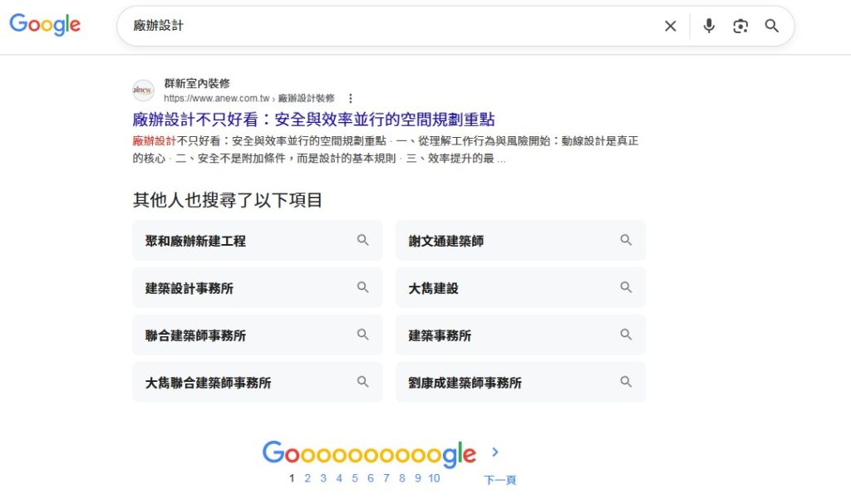Image resolution: width=851 pixels, height=504 pixels.
Task: Click the anew site favicon
Action: [x=143, y=90]
